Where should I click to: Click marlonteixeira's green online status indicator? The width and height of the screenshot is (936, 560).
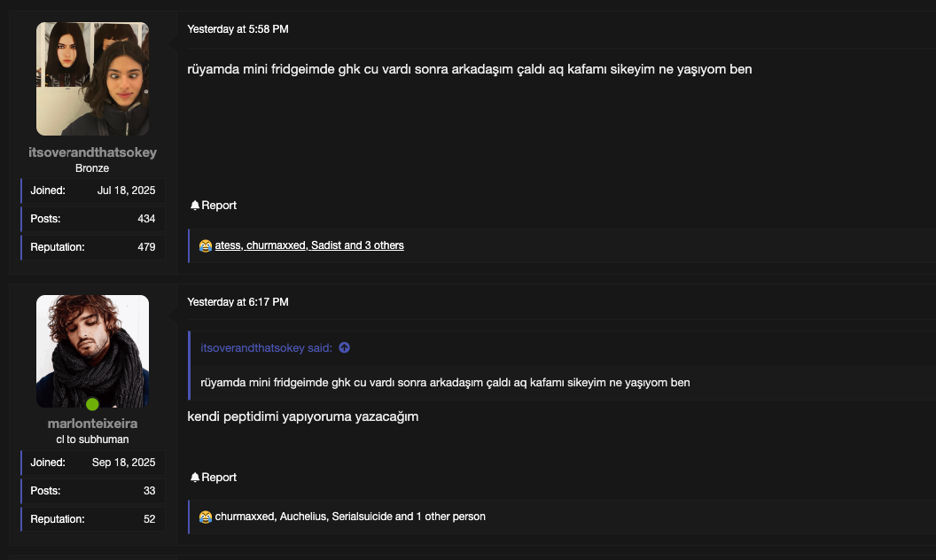[x=92, y=405]
